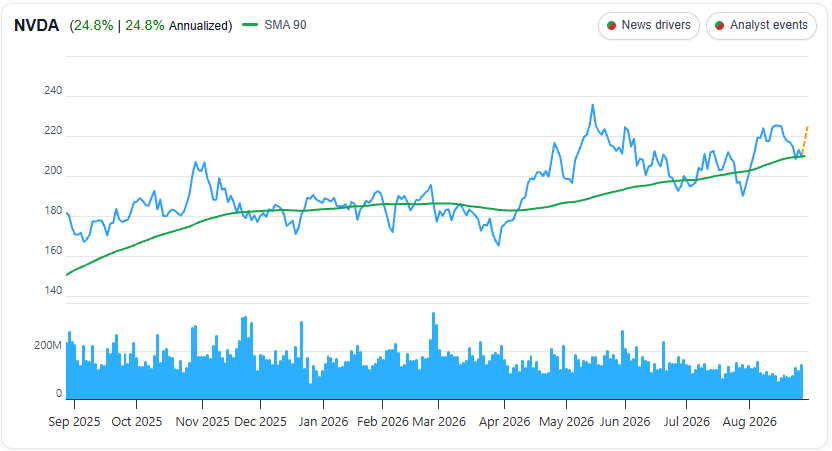Select the Jun 2026 axis label
Screen dimensions: 832x451
pyautogui.click(x=625, y=422)
